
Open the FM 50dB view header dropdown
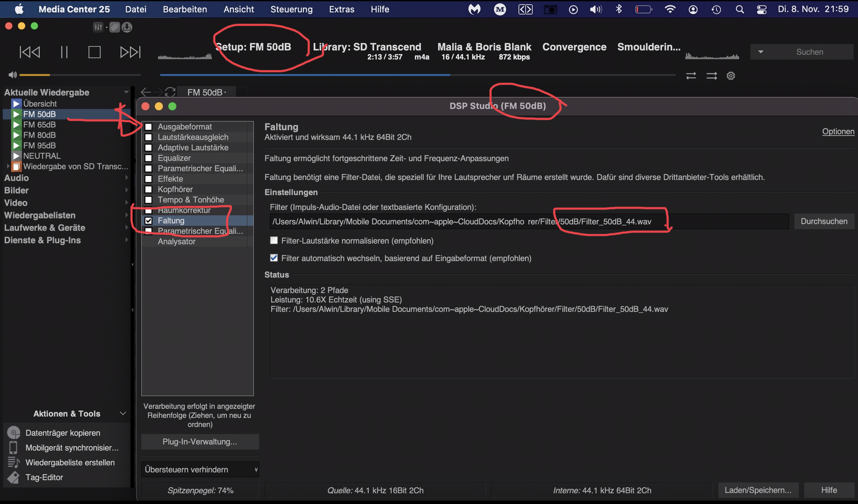207,92
